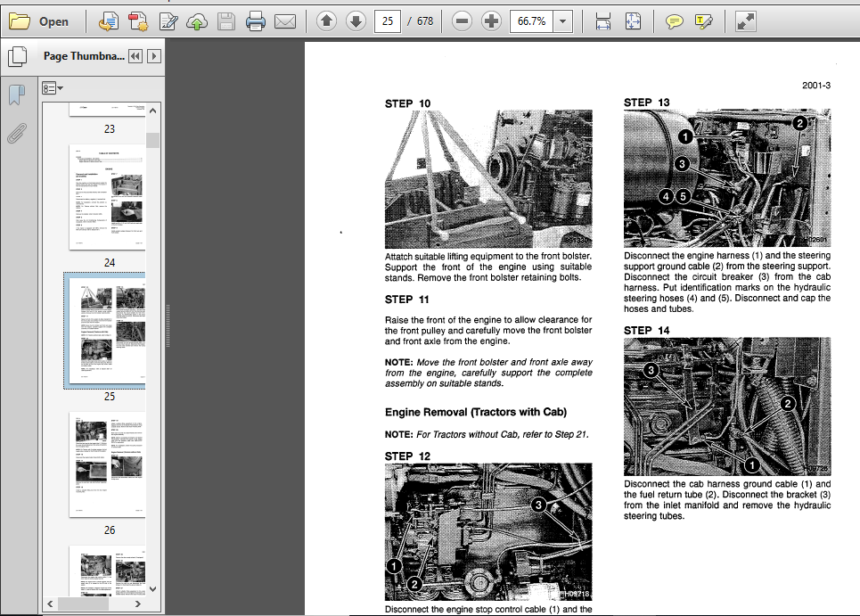Click the email envelope icon
The height and width of the screenshot is (616, 860).
(285, 22)
